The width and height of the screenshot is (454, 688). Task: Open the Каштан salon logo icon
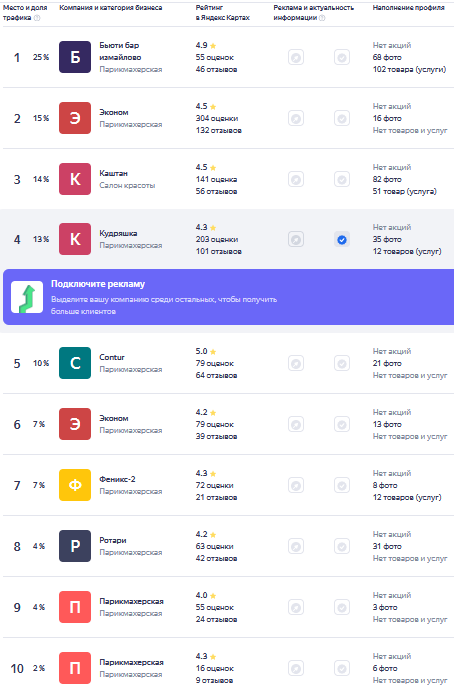(x=75, y=179)
